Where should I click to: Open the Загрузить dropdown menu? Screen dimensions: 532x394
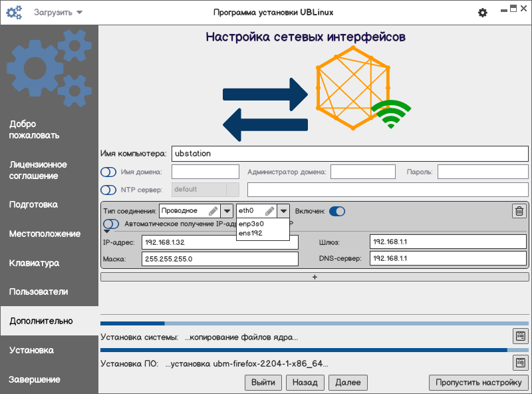[58, 13]
